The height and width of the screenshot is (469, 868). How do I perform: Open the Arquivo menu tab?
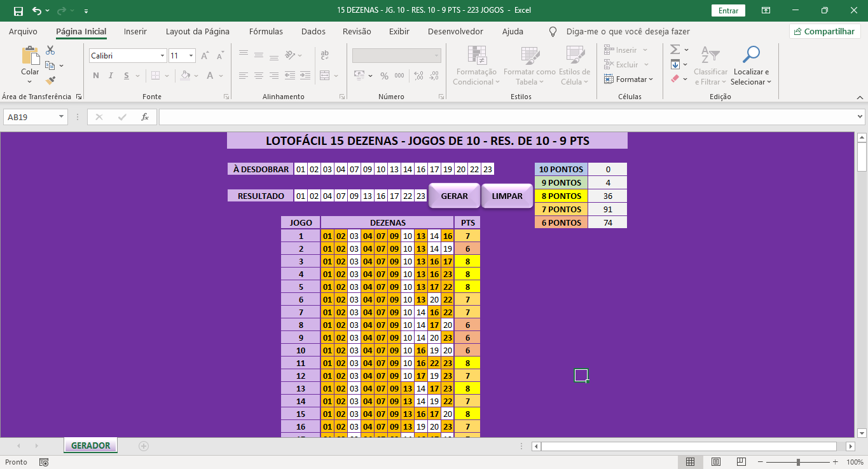(x=23, y=31)
